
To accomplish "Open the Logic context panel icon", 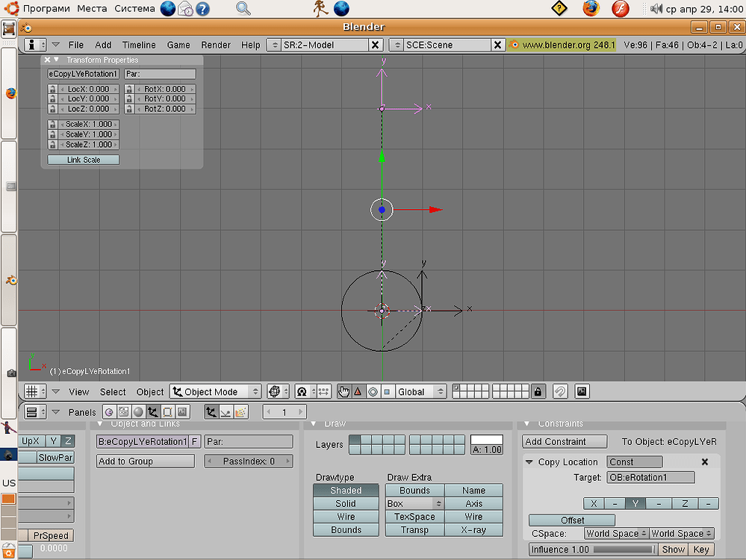I will tap(109, 412).
